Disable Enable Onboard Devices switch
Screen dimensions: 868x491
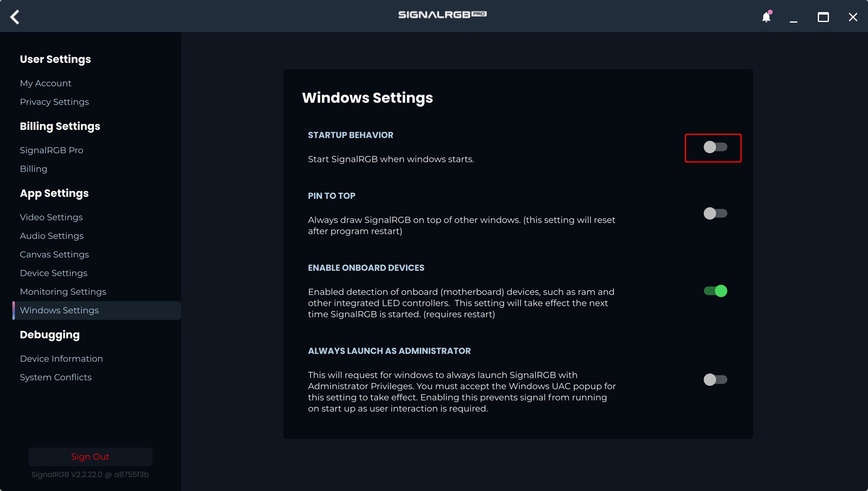715,291
